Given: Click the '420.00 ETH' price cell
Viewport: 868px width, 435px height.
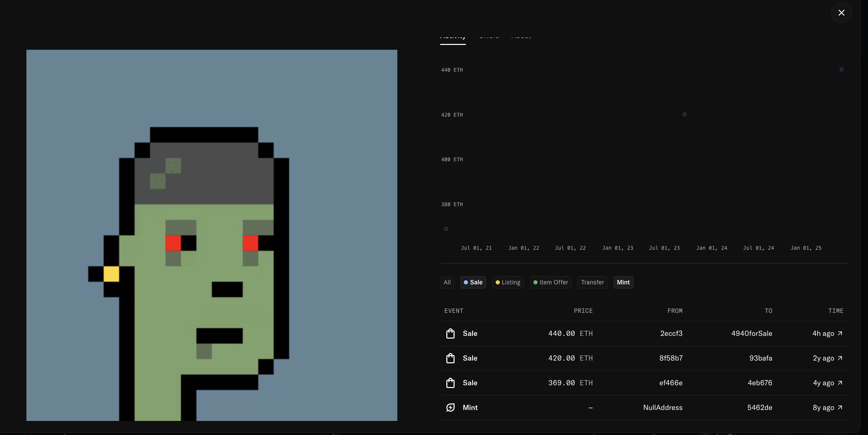Looking at the screenshot, I should [x=570, y=358].
